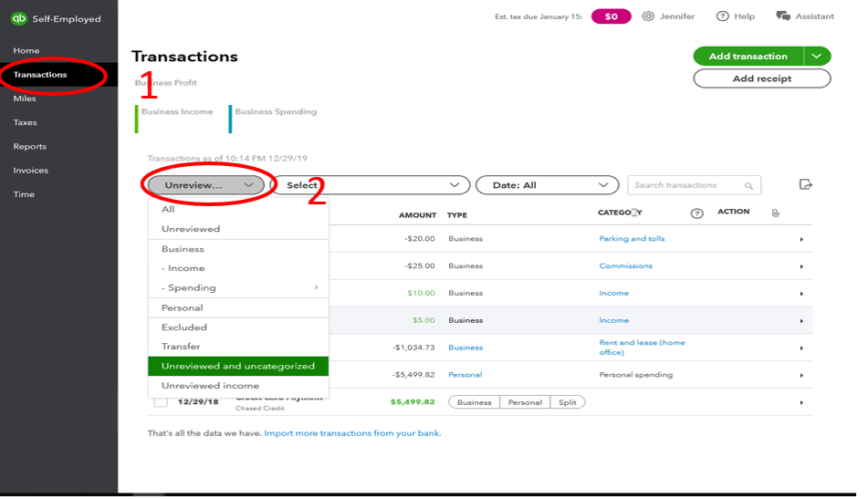Screen dimensions: 868x499
Task: Expand action arrow for $5.00 Income row
Action: (801, 321)
